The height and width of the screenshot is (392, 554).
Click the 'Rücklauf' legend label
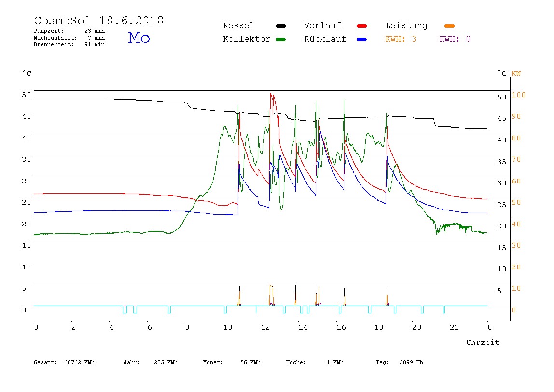[x=325, y=39]
